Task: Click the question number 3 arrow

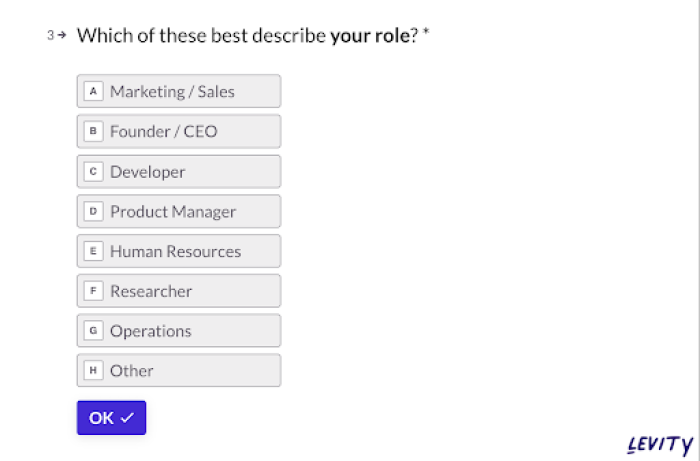Action: [62, 35]
